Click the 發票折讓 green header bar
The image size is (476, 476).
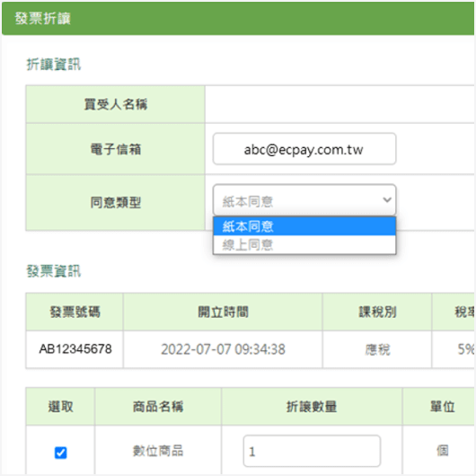(x=238, y=19)
